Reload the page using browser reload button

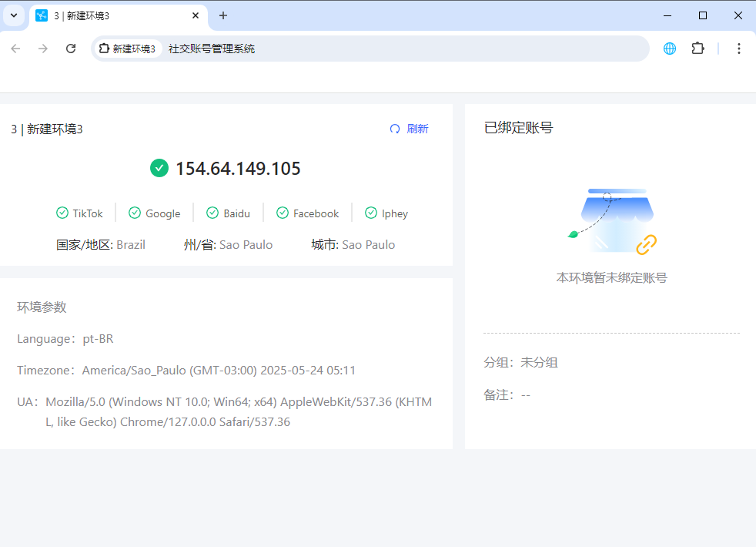coord(71,49)
